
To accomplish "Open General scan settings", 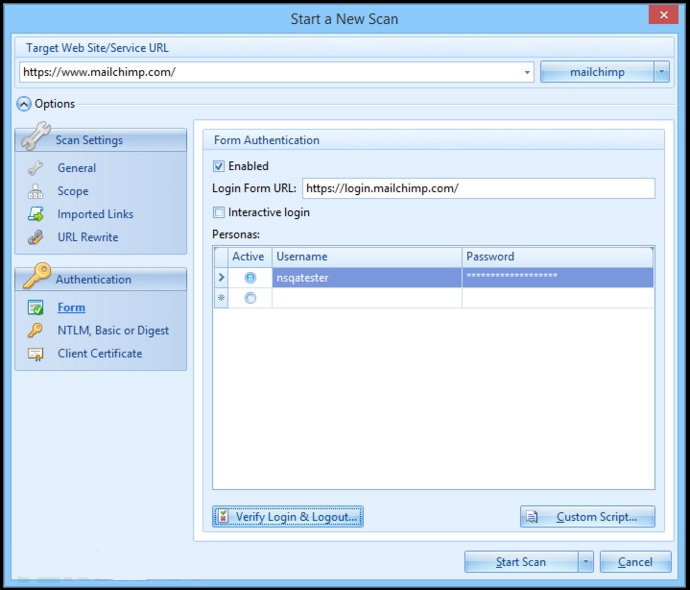I will [77, 168].
